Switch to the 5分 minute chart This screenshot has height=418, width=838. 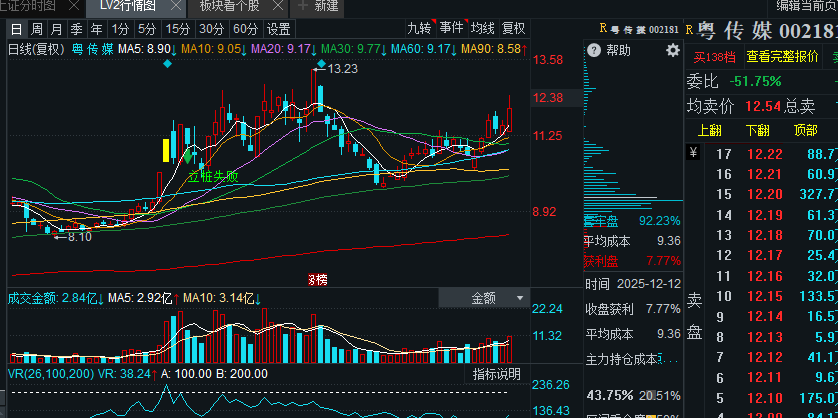tap(146, 28)
